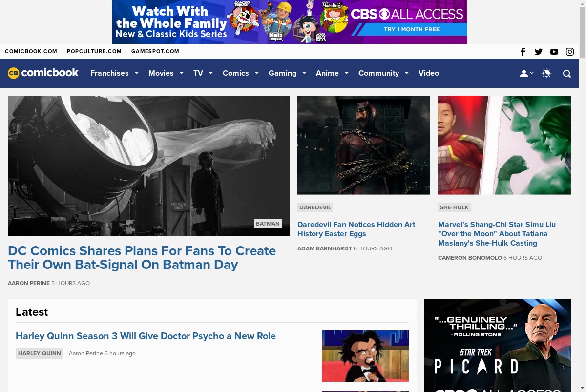Open the Instagram social icon
The width and height of the screenshot is (586, 392).
pos(570,52)
